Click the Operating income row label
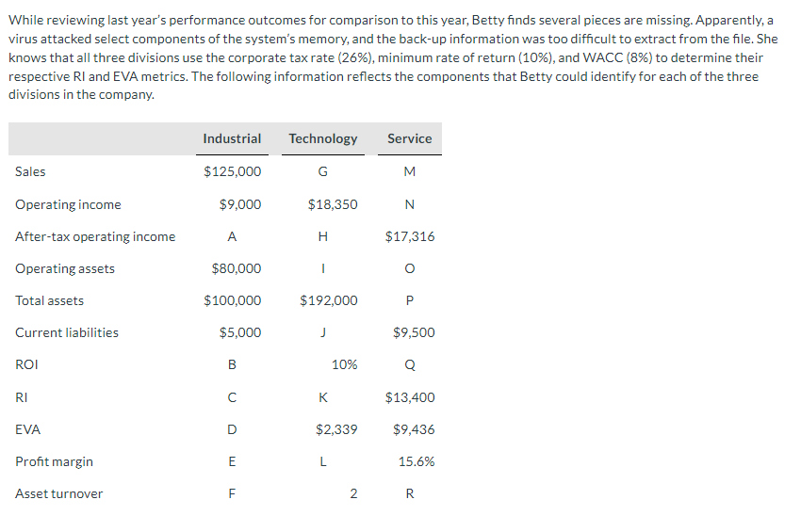 tap(68, 204)
